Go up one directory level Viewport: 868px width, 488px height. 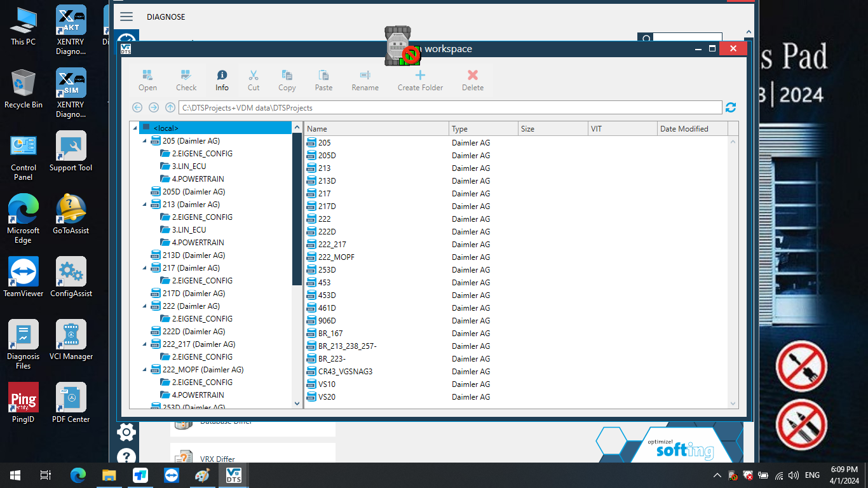170,107
